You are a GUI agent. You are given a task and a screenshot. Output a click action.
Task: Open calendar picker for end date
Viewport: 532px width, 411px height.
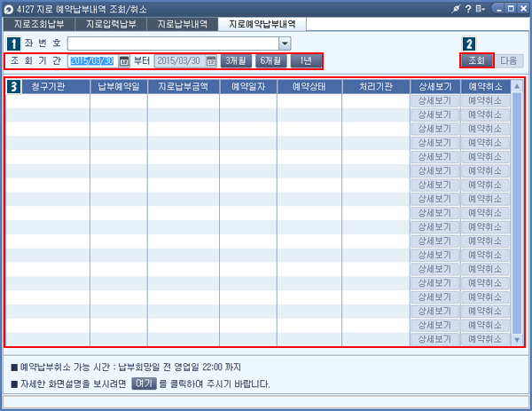click(x=211, y=61)
